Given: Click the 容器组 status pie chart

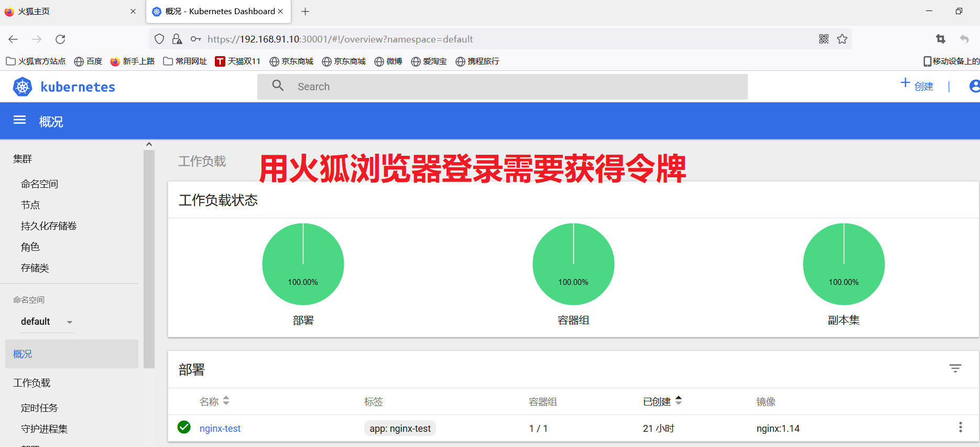Looking at the screenshot, I should [573, 264].
